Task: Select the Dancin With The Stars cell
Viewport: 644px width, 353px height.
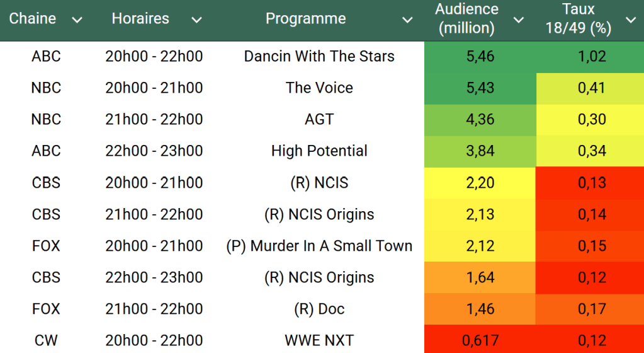Action: point(319,56)
